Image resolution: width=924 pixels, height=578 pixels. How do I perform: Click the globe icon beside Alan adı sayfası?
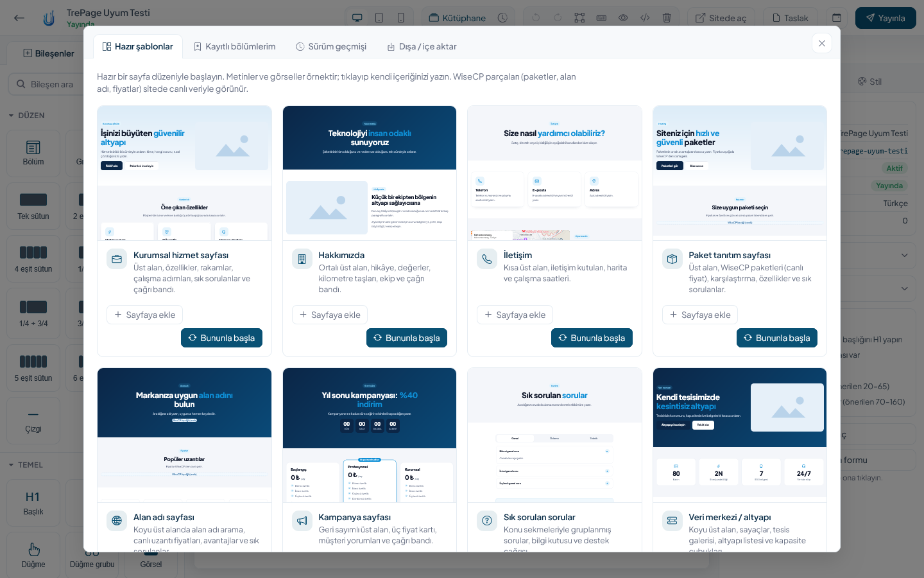point(117,521)
